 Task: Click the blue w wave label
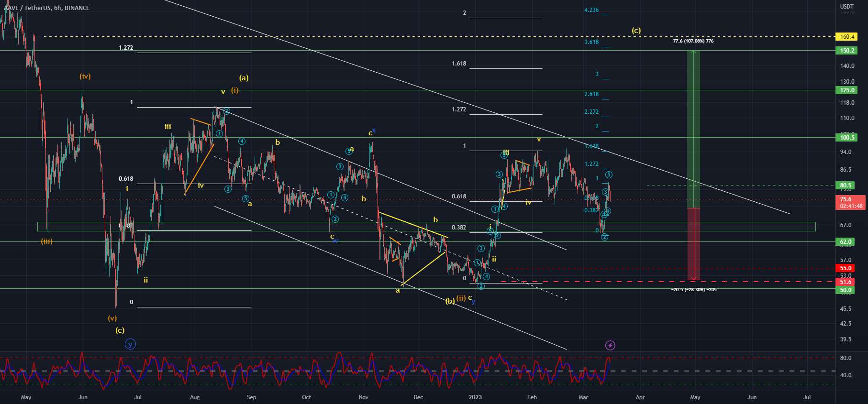point(335,240)
